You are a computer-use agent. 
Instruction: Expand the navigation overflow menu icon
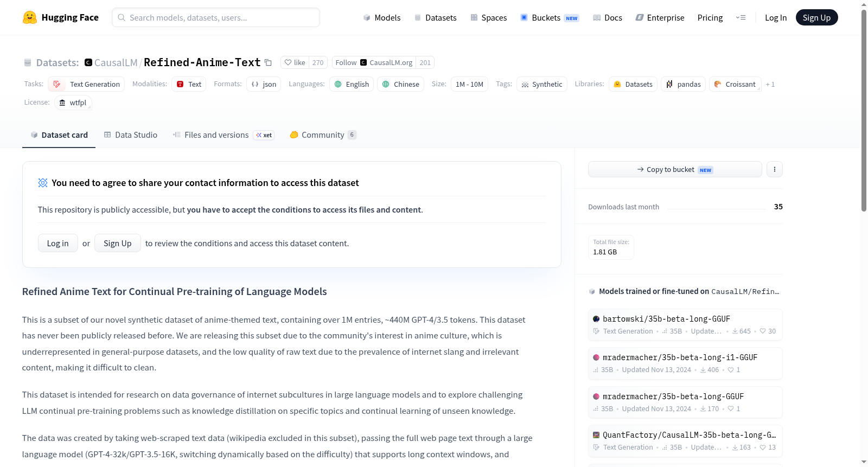[741, 17]
